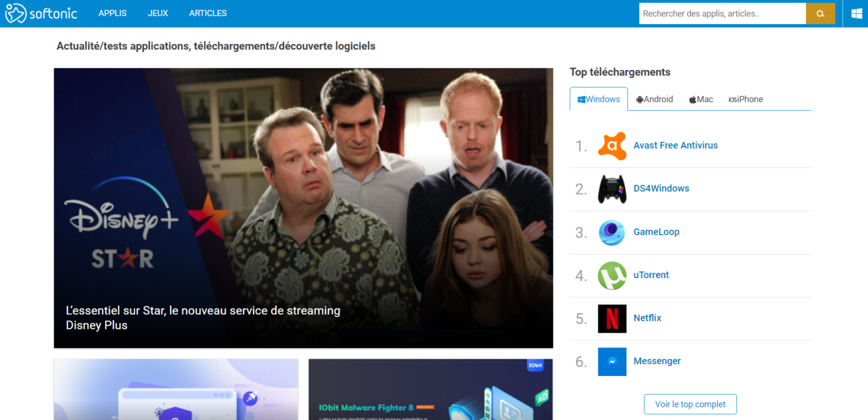
Task: Switch to the Android tab
Action: [654, 99]
